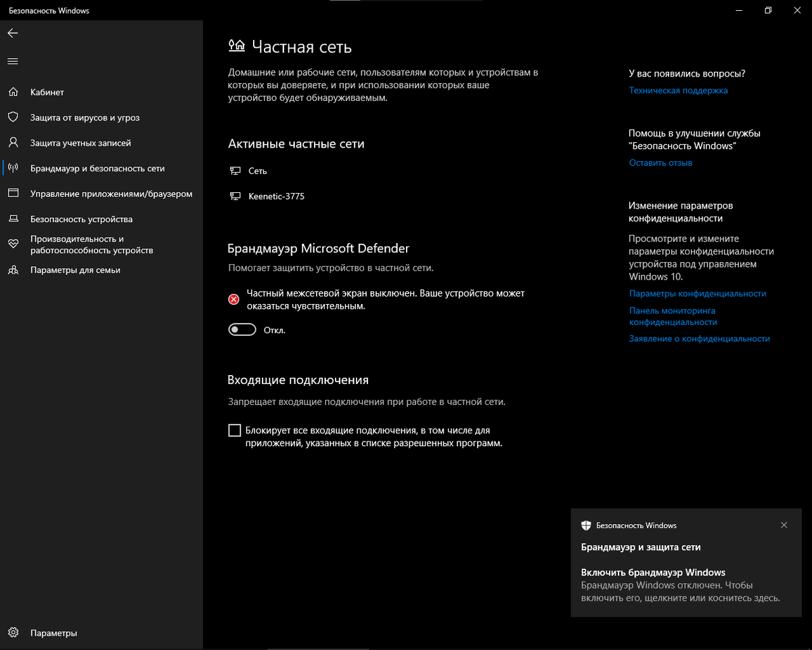This screenshot has width=812, height=650.
Task: Click the Брандмауэр Microsoft Defender heading
Action: point(319,248)
